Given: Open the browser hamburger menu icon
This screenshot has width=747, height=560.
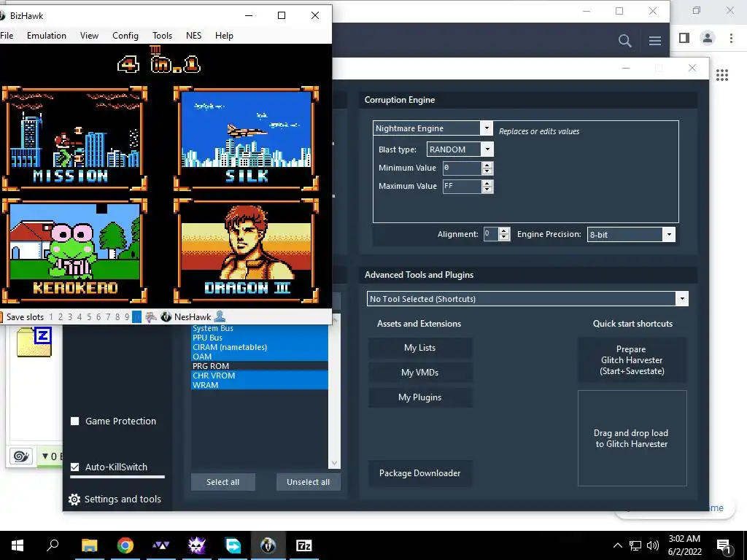Looking at the screenshot, I should pos(655,41).
